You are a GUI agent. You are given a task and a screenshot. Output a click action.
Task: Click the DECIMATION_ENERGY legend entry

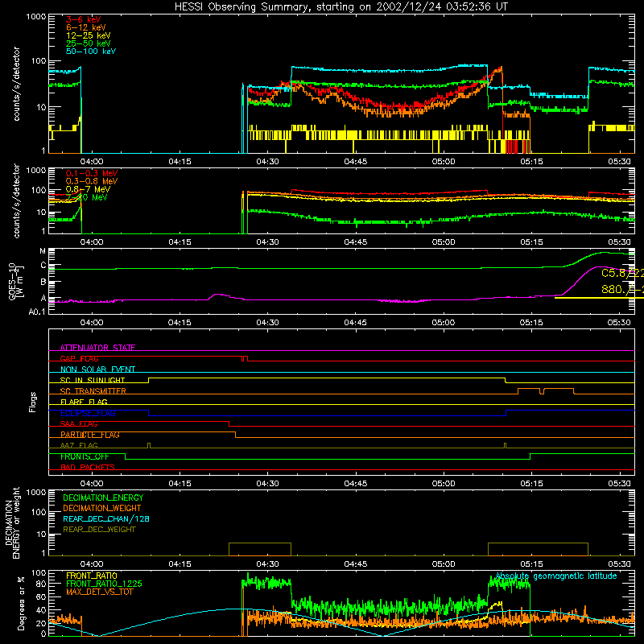(x=103, y=497)
